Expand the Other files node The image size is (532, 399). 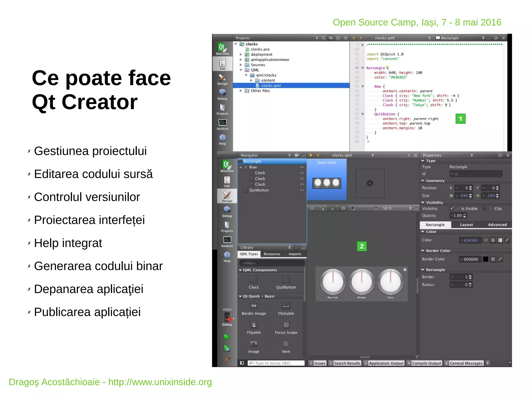pyautogui.click(x=241, y=91)
